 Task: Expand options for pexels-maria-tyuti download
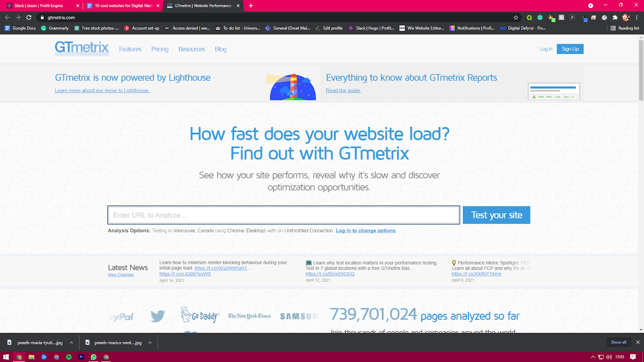71,343
